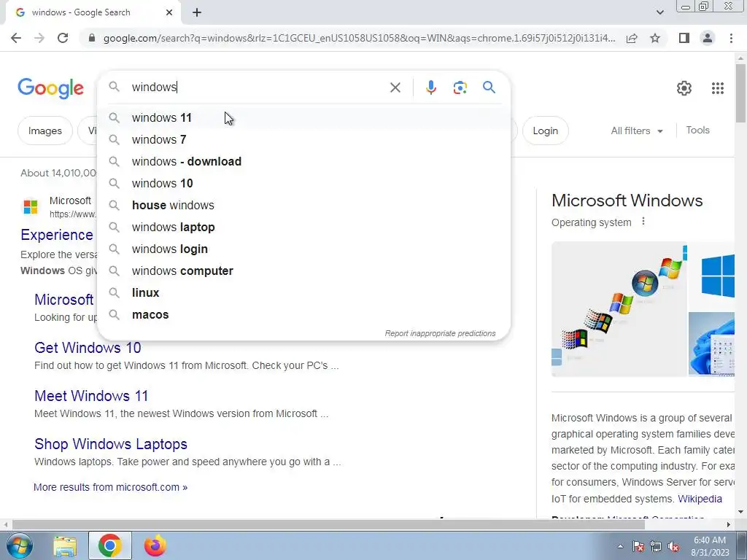Image resolution: width=747 pixels, height=560 pixels.
Task: Pick the 'windows 7' suggestion
Action: pos(303,139)
